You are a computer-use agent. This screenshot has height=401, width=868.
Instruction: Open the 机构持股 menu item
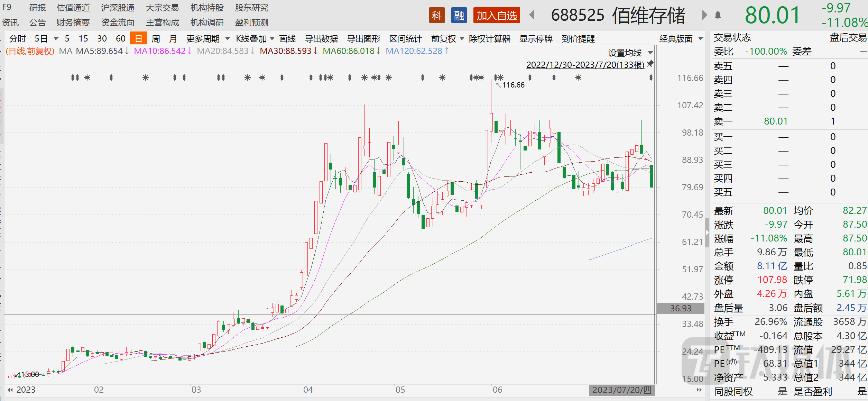[207, 8]
